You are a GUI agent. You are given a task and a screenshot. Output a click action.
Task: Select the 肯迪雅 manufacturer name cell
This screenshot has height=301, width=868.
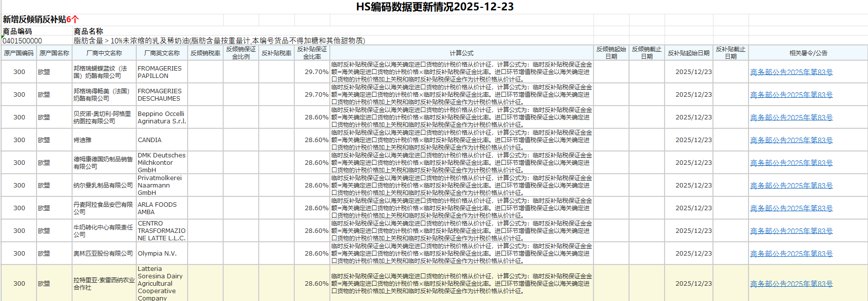click(x=104, y=140)
